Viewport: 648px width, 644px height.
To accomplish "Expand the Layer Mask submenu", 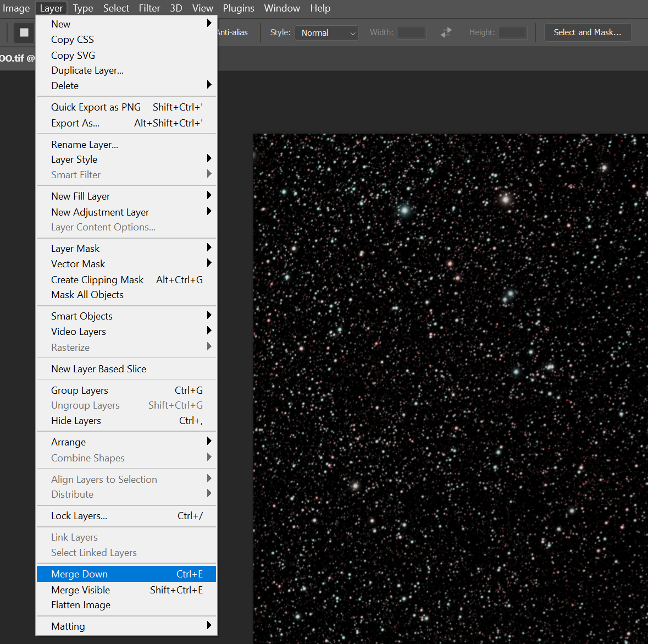I will 126,248.
